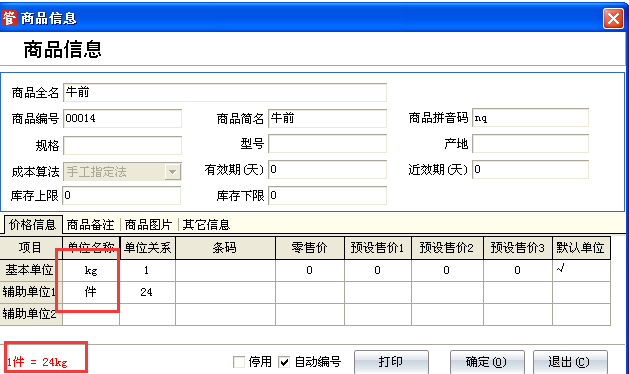Click the unit relation cell showing 24
This screenshot has height=374, width=629.
click(x=147, y=292)
